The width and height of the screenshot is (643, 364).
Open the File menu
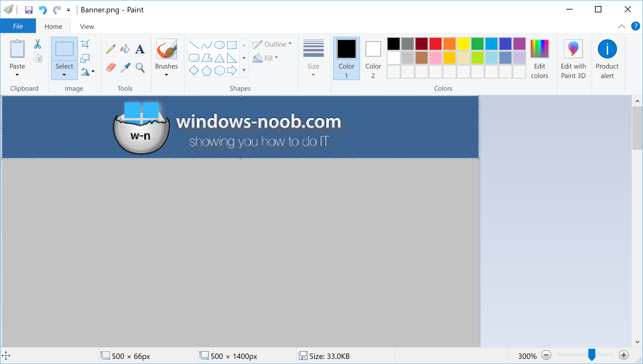click(18, 26)
